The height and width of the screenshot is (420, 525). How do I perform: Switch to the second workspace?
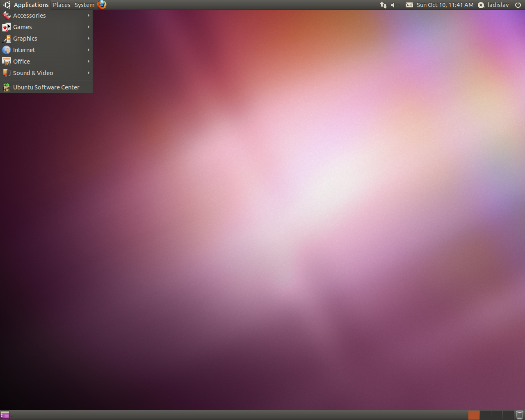[485, 415]
